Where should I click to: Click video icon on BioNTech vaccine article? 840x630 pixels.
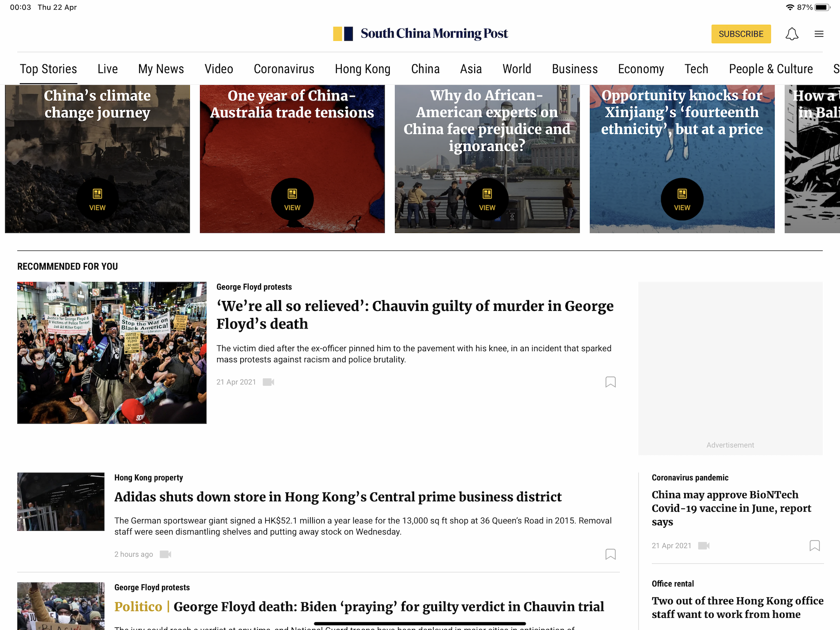point(703,546)
